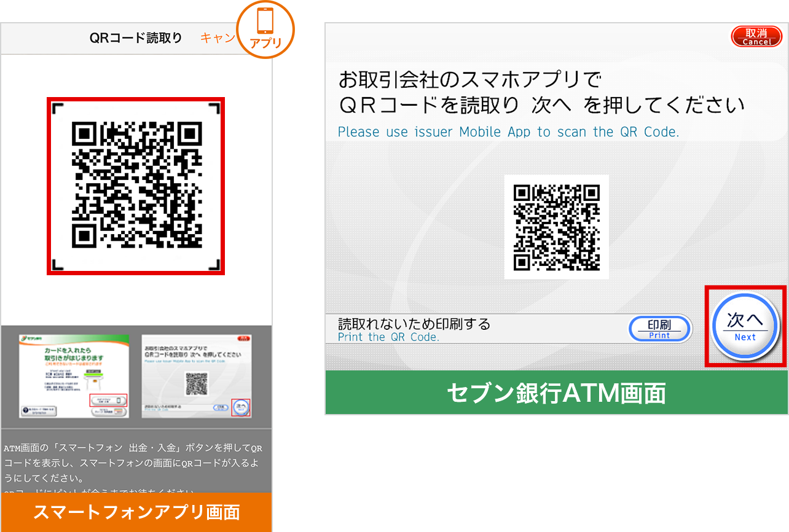Click the 'Please use issuer Mobile App' text
The height and width of the screenshot is (532, 789).
tap(508, 132)
